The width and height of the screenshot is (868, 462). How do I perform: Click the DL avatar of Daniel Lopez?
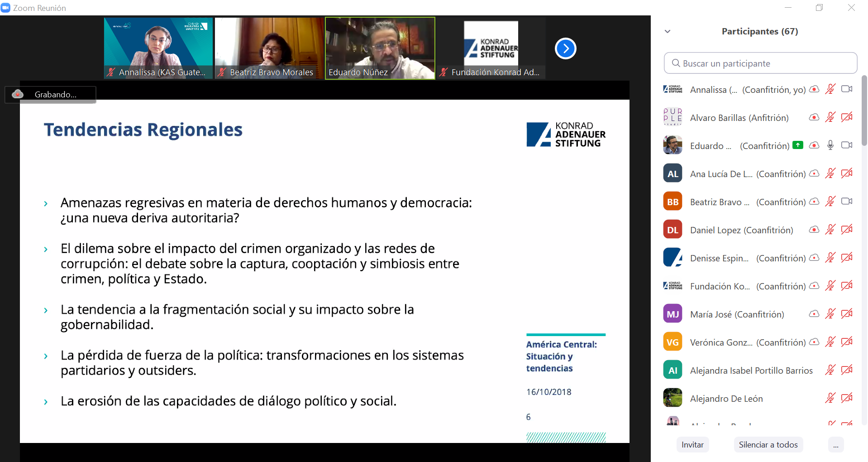pyautogui.click(x=672, y=230)
